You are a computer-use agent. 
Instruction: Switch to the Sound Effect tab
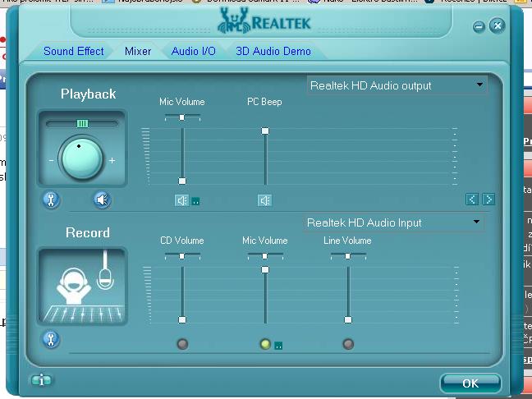pos(74,51)
